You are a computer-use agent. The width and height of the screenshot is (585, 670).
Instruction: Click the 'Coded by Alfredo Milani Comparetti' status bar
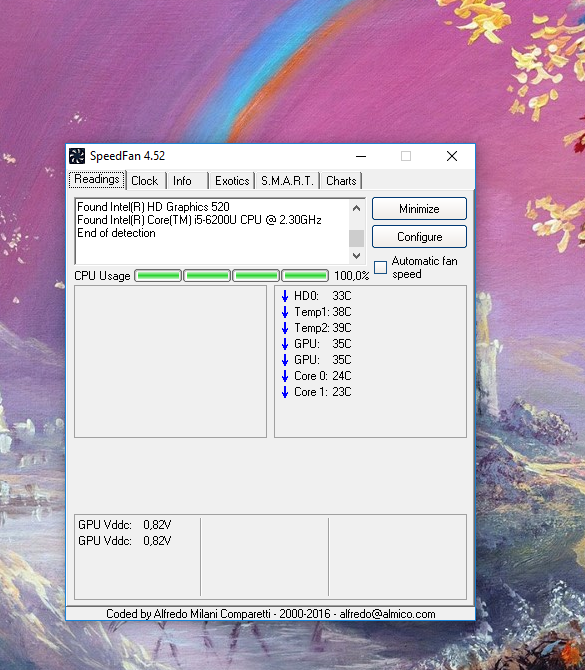tap(270, 614)
